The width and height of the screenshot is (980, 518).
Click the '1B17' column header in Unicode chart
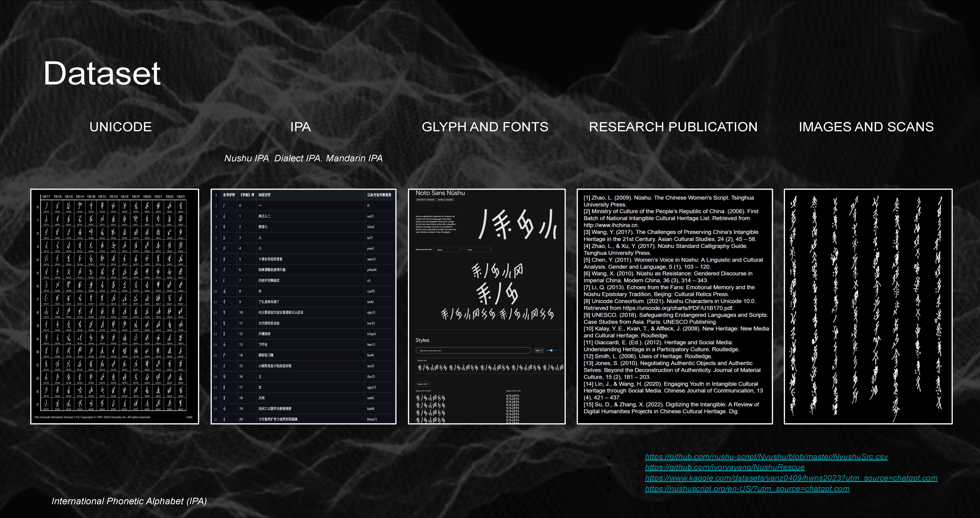click(x=46, y=197)
